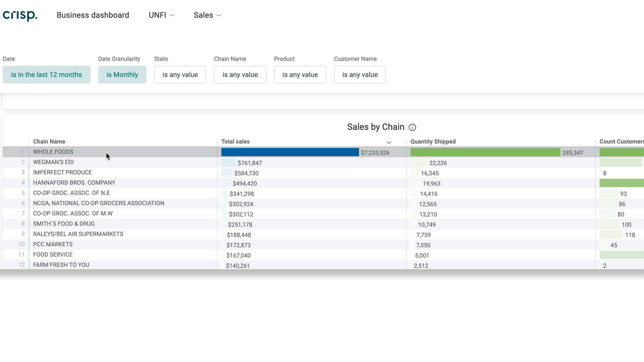
Task: Click the Crisp logo
Action: 20,15
